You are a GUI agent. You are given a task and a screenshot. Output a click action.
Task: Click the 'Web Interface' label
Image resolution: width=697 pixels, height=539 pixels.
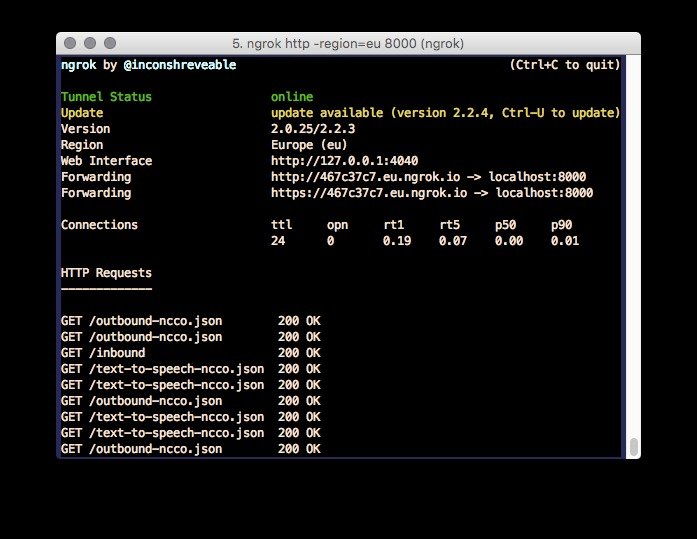point(106,161)
